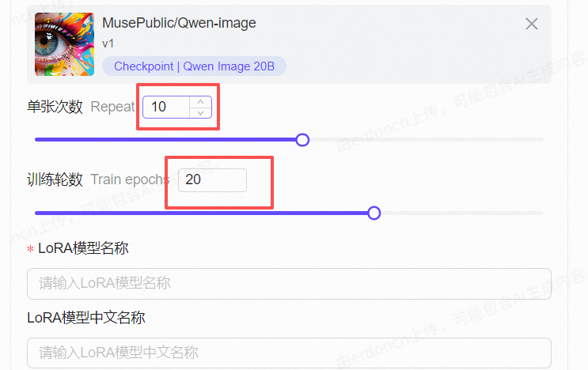Image resolution: width=588 pixels, height=370 pixels.
Task: Click the filled purple Train epochs slider track
Action: pyautogui.click(x=201, y=213)
